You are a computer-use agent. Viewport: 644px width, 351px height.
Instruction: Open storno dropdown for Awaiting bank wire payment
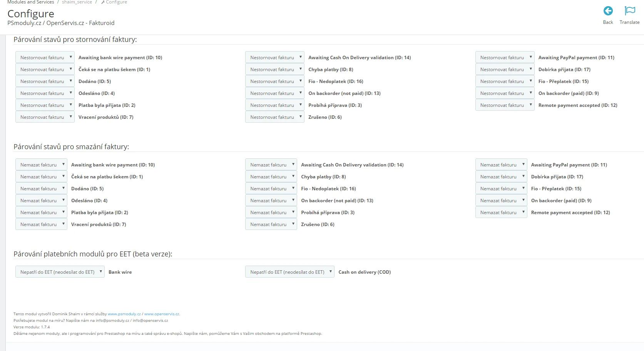tap(45, 58)
